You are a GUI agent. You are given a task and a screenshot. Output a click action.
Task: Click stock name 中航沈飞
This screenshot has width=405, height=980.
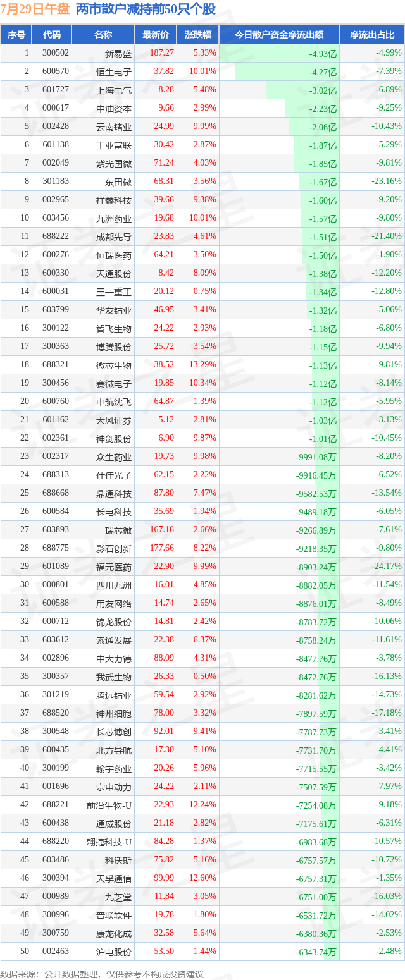click(x=114, y=401)
